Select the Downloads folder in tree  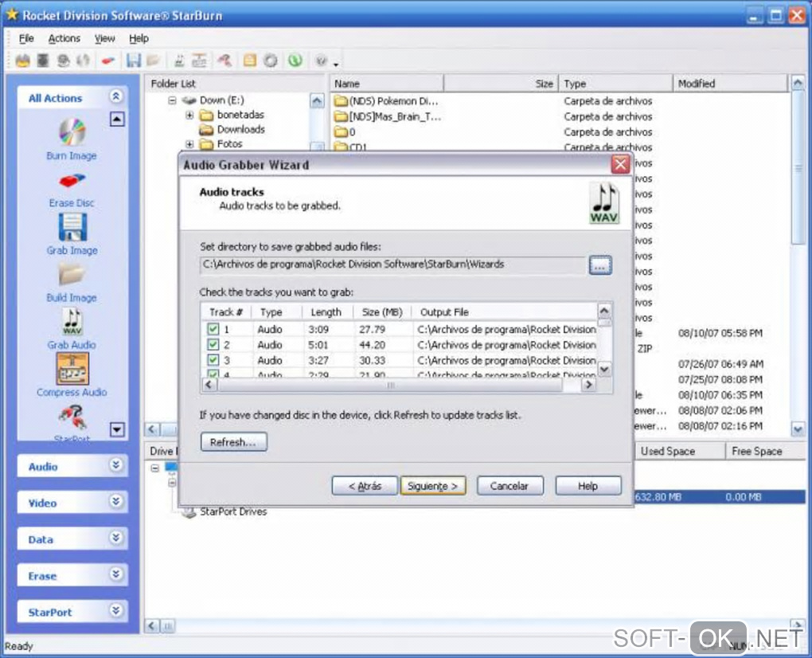click(x=240, y=130)
